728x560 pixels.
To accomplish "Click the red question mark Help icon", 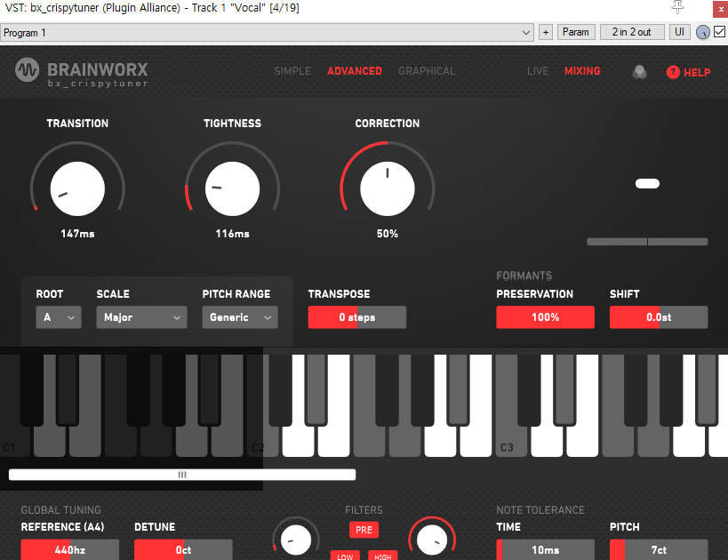I will pos(673,72).
